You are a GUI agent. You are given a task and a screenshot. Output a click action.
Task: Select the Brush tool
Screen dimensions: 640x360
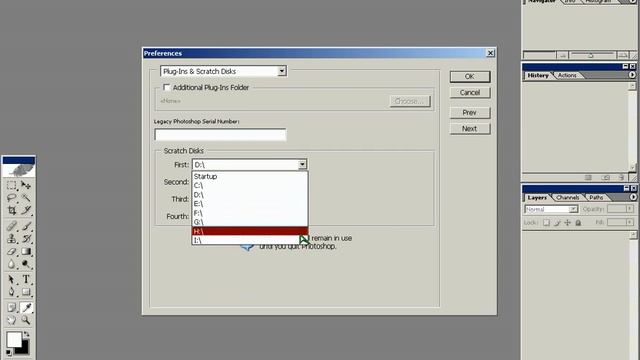click(x=26, y=226)
